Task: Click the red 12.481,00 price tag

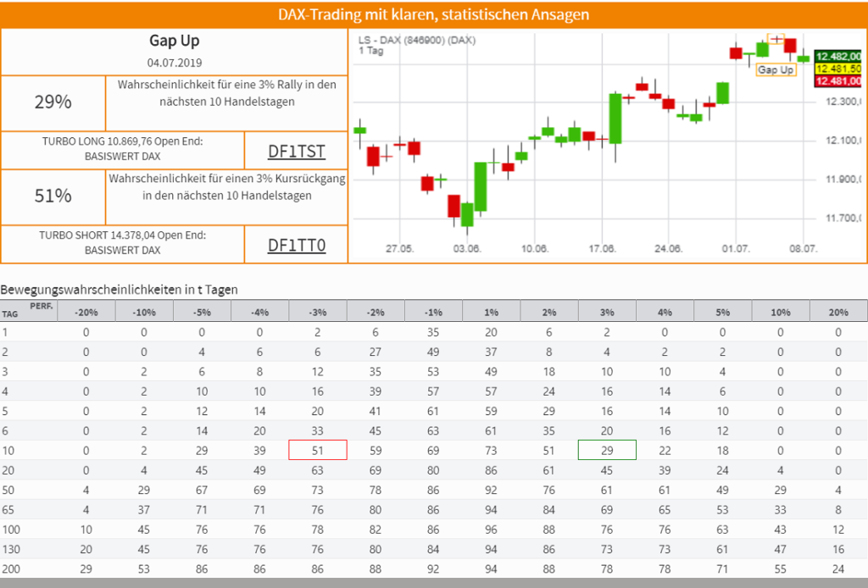Action: (838, 80)
